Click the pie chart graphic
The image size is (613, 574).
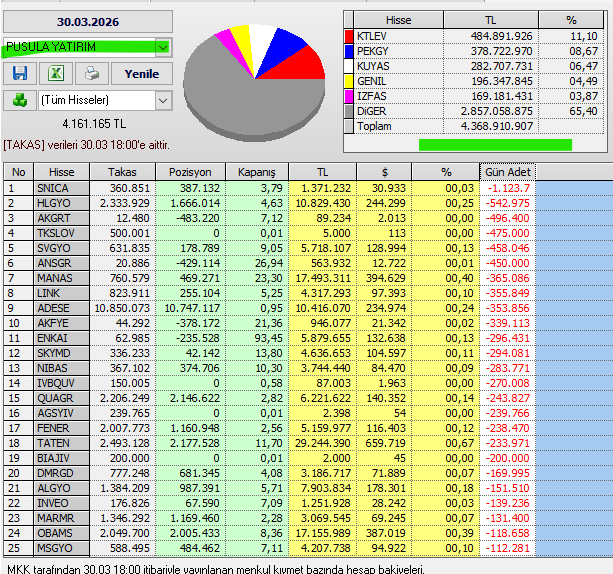pos(254,82)
